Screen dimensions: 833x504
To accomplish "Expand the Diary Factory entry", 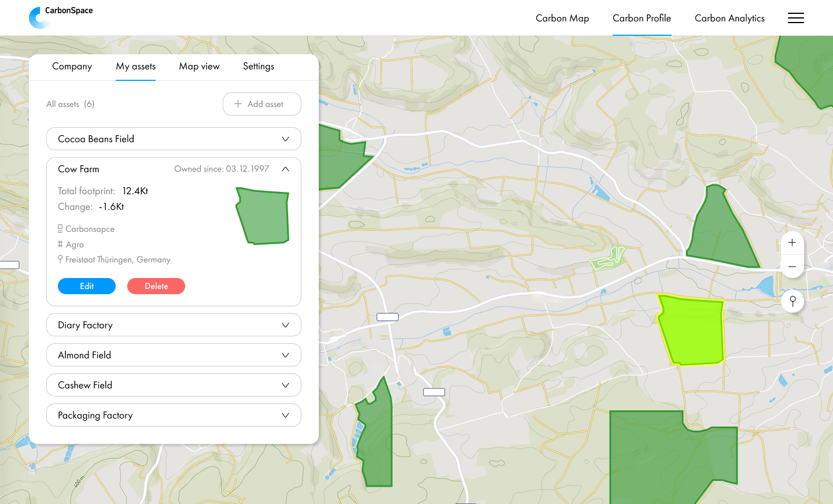I will (285, 325).
